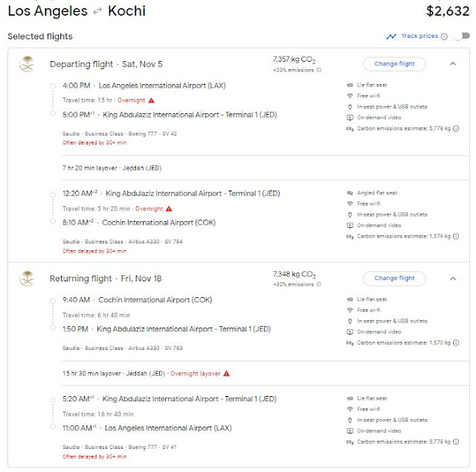Enable the Track prices toggle
Viewport: 476px width, 472px height.
point(460,36)
